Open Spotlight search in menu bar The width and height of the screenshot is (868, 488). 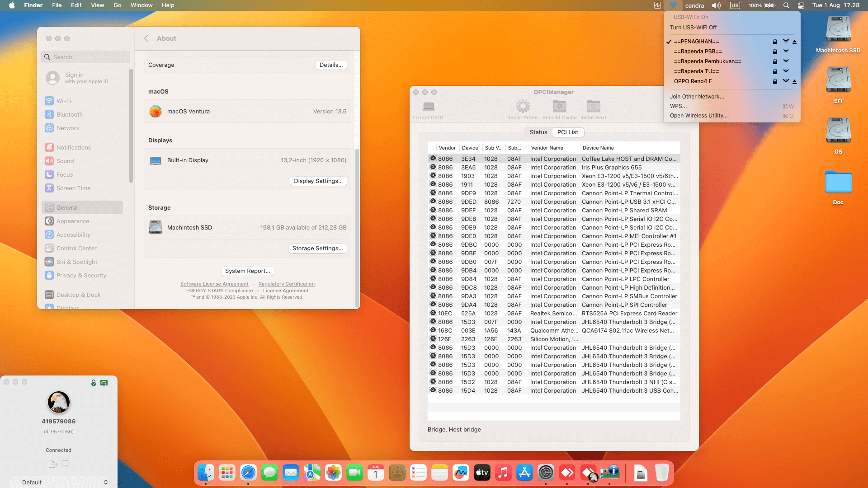click(786, 5)
